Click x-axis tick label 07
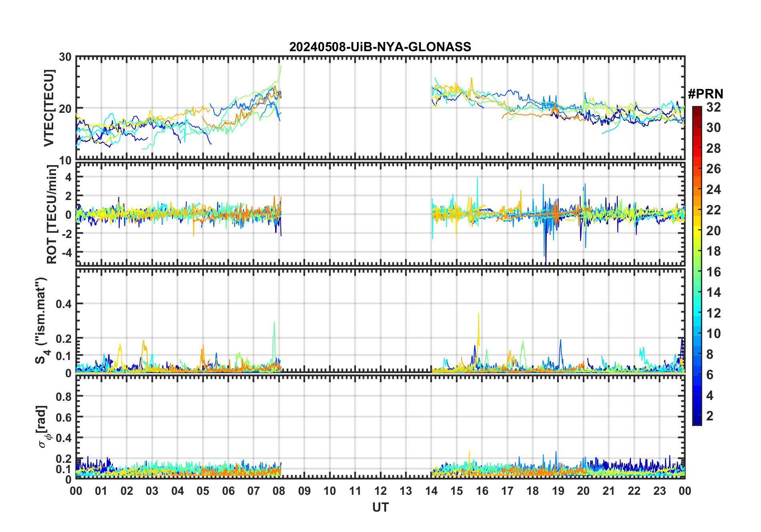 click(254, 491)
